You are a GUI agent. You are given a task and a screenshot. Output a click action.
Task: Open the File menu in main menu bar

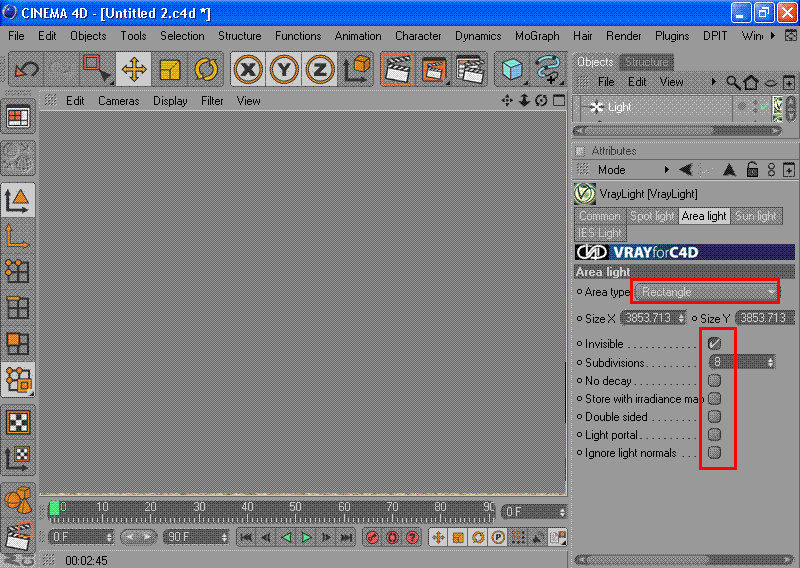click(16, 36)
